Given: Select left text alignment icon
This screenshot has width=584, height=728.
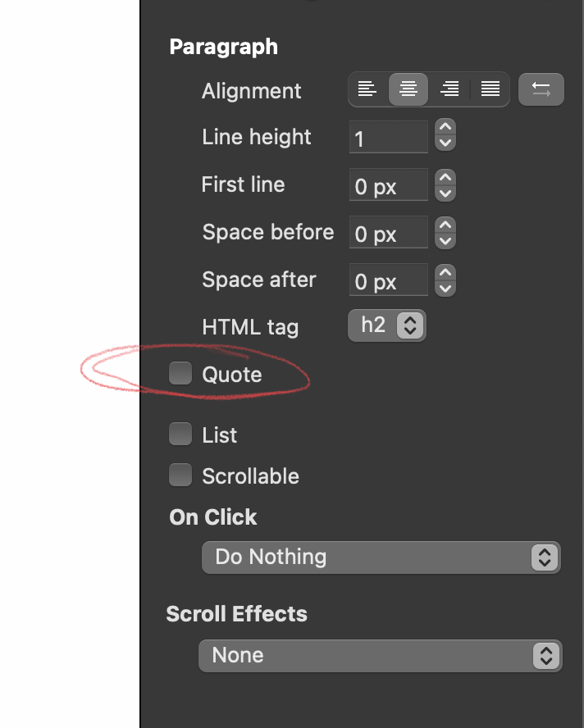Looking at the screenshot, I should (x=367, y=89).
